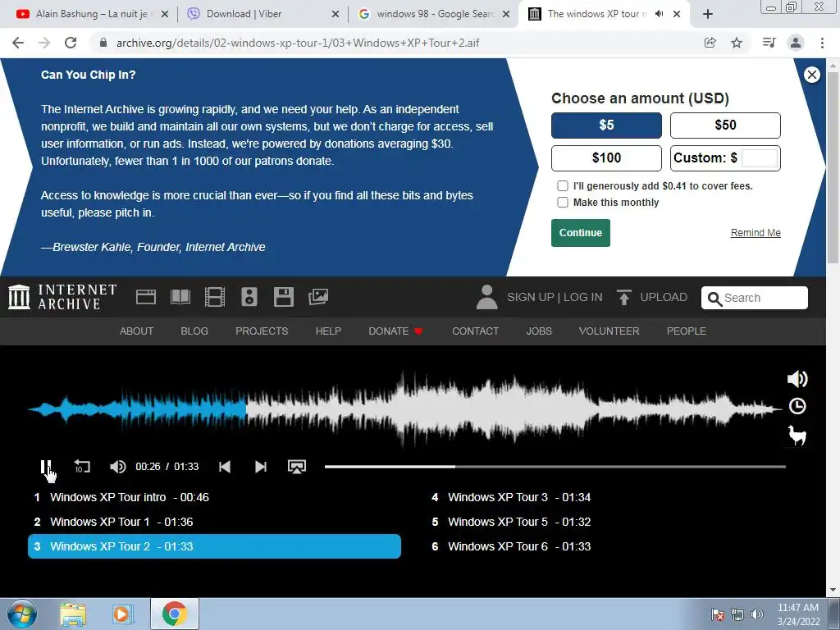The width and height of the screenshot is (840, 630).
Task: Check Make this monthly checkbox
Action: [563, 202]
